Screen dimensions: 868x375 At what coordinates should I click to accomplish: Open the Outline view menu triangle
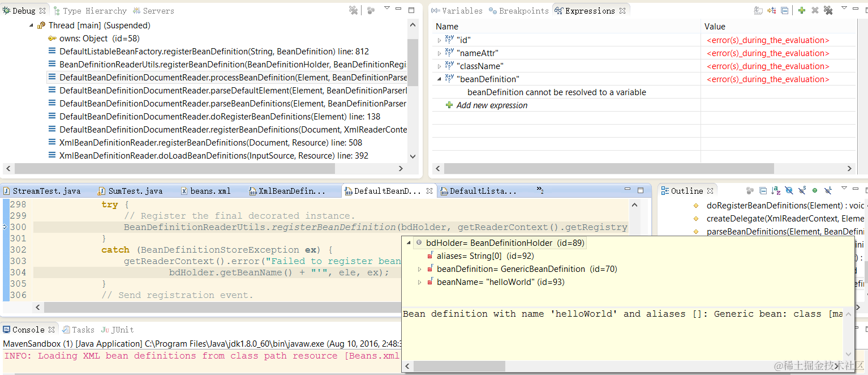[844, 189]
